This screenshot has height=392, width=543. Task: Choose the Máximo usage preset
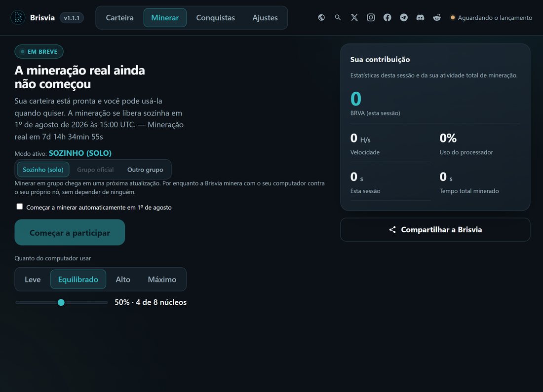click(x=162, y=279)
